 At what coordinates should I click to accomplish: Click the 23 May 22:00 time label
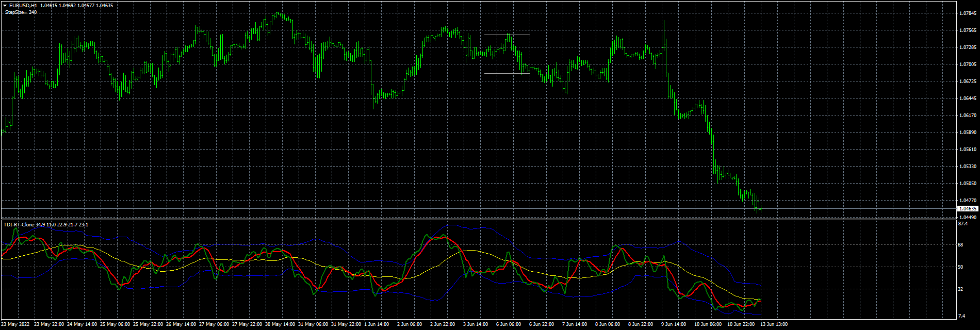click(x=49, y=324)
